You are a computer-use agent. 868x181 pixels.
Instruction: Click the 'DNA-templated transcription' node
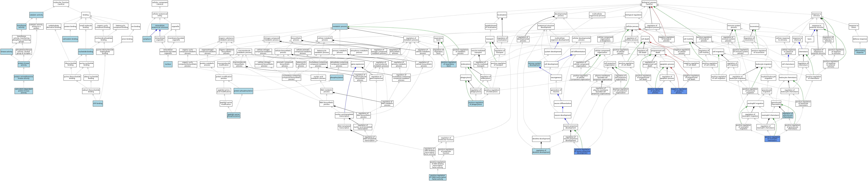[x=344, y=127]
